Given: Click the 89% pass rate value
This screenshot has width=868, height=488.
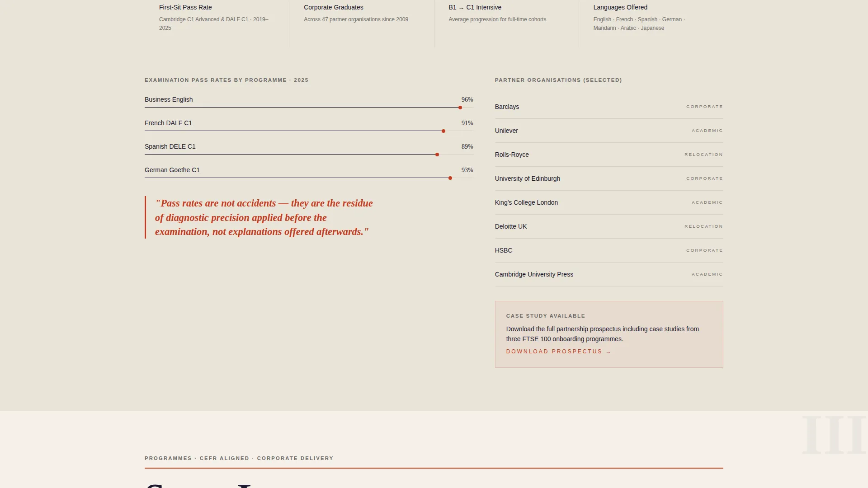Looking at the screenshot, I should (x=467, y=146).
